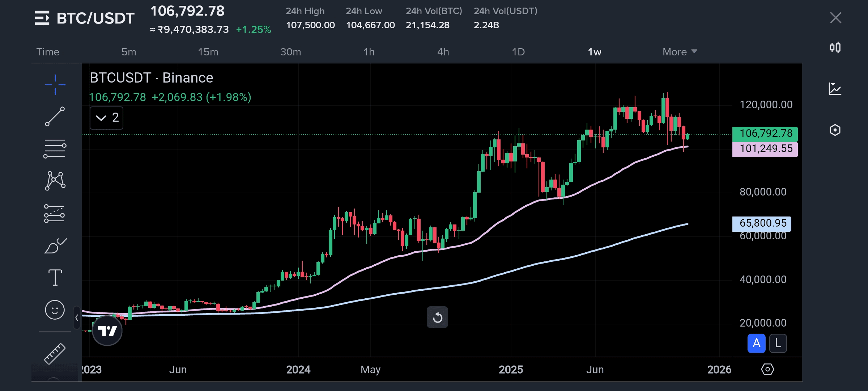Viewport: 868px width, 391px height.
Task: Switch to the 4h timeframe
Action: pyautogui.click(x=443, y=52)
